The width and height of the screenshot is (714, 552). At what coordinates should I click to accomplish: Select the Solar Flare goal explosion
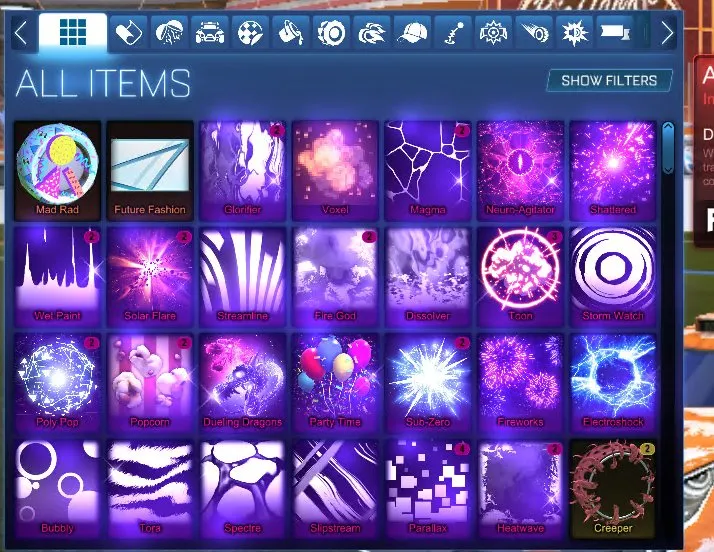150,277
